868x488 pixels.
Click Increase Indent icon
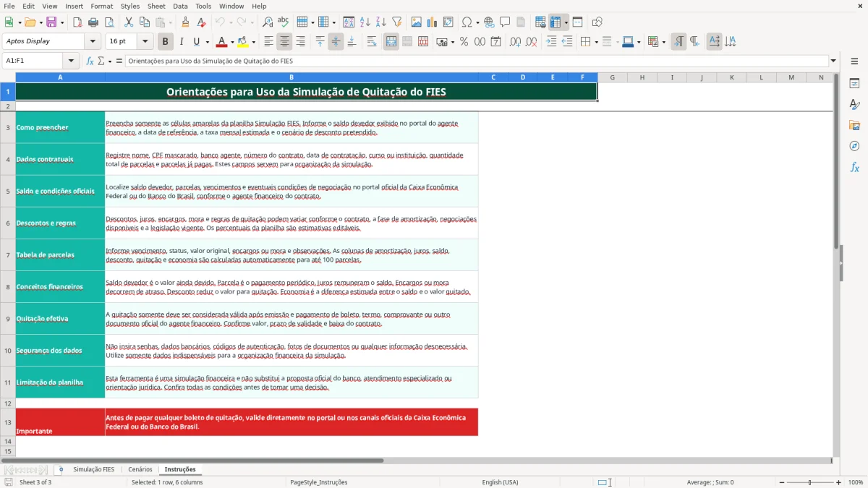pos(551,42)
